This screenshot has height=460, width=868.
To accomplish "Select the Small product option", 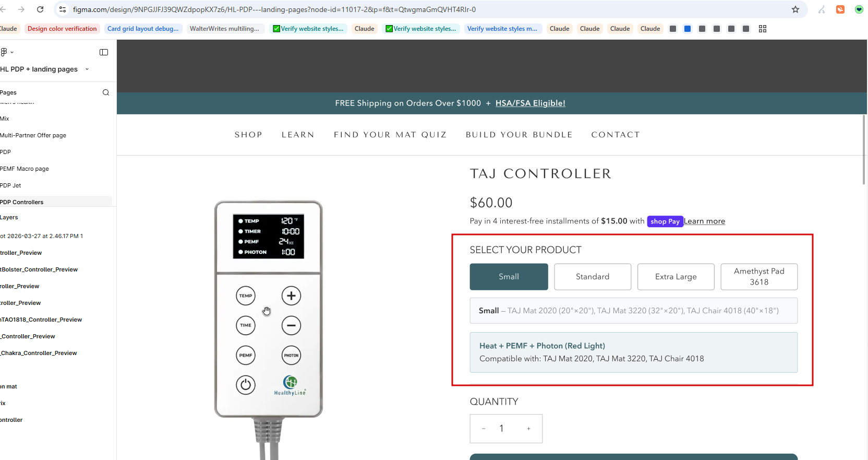I will click(509, 277).
